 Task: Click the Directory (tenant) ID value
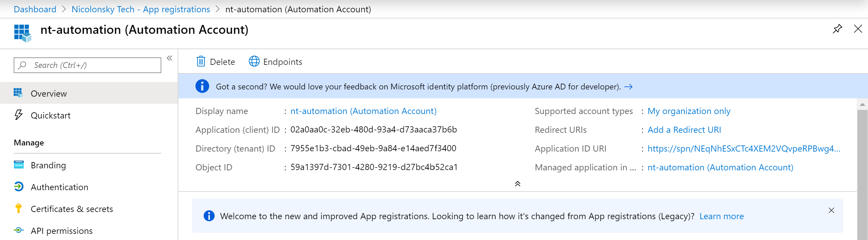point(373,149)
